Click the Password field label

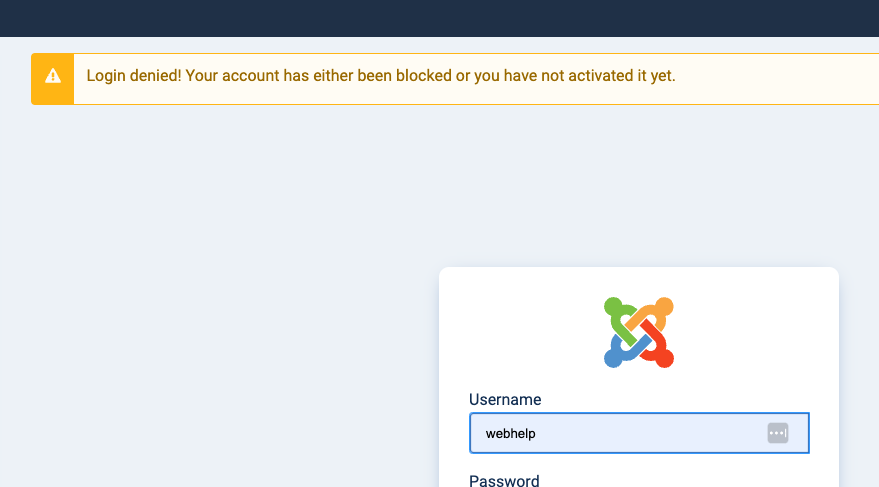[x=504, y=481]
